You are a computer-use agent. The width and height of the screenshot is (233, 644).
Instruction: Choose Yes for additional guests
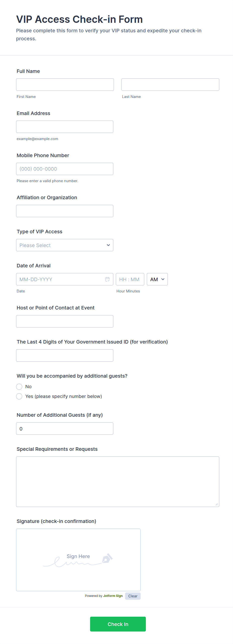pos(19,396)
